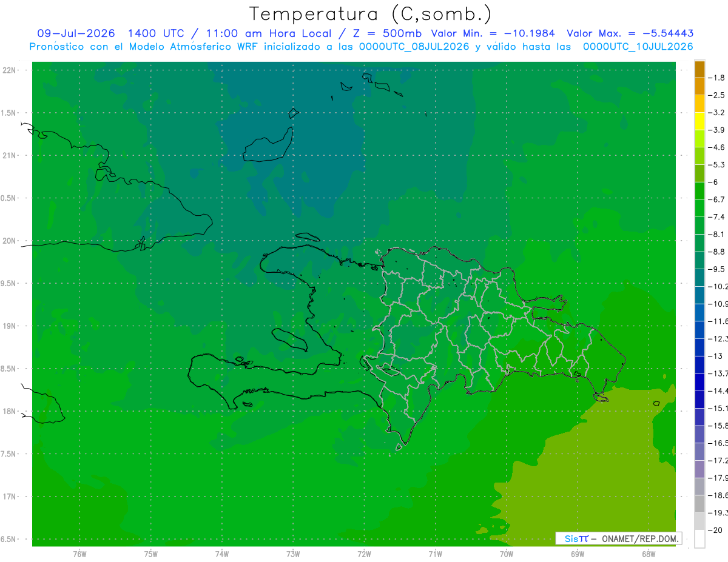The height and width of the screenshot is (562, 728).
Task: Click the '-9.5' colorbar value
Action: click(x=717, y=269)
